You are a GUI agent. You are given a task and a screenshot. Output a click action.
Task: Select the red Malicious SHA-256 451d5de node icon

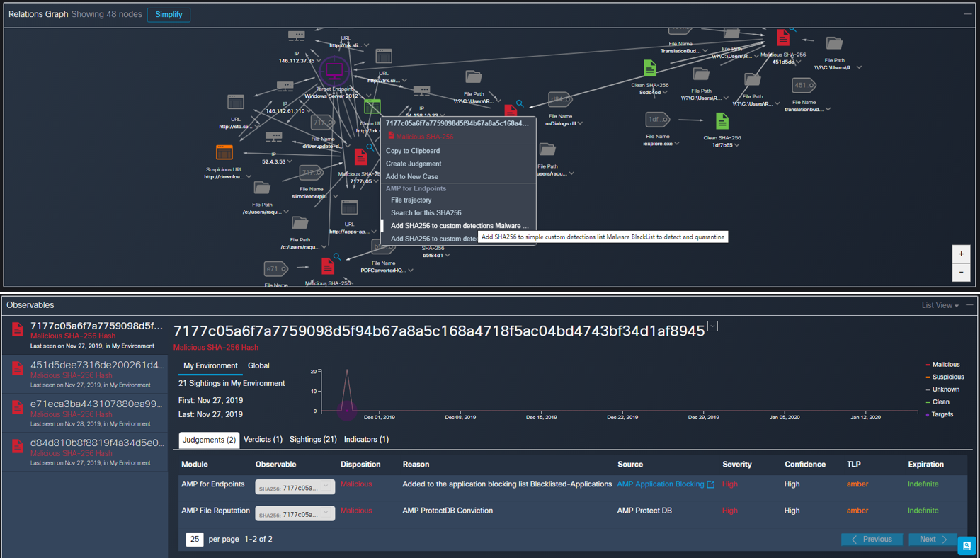(782, 37)
